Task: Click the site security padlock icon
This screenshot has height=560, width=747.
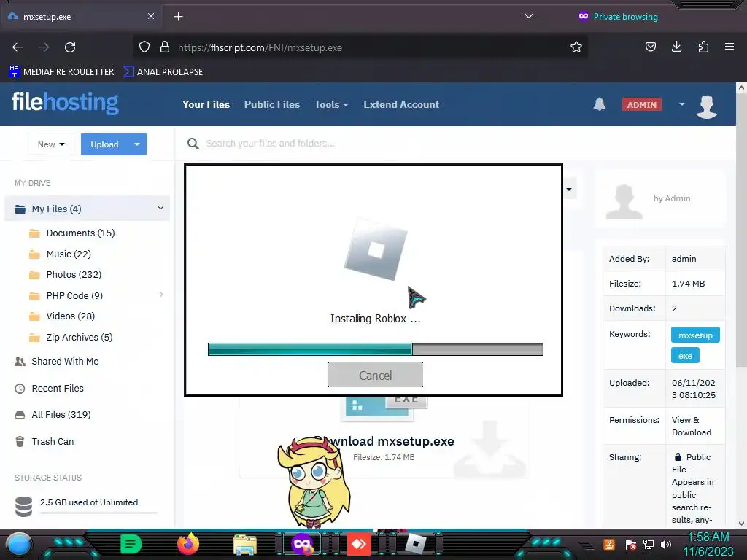Action: (165, 47)
